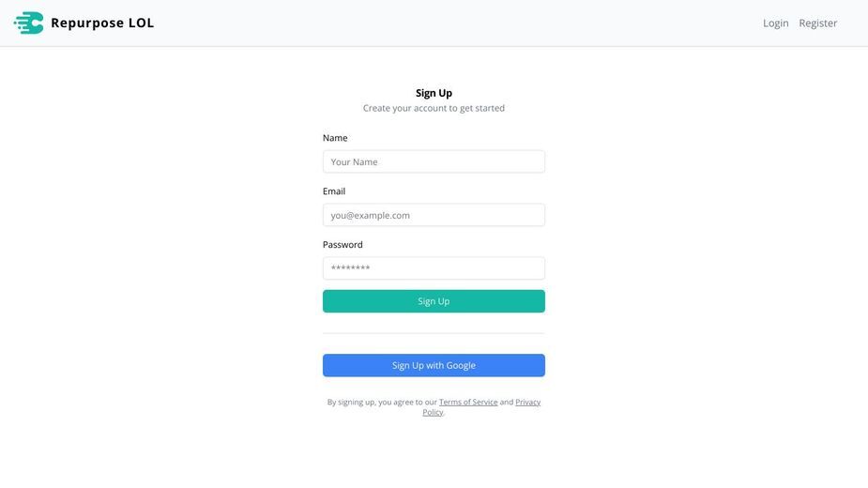Screen dimensions: 868x488
Task: Choose Sign Up with Google button
Action: coord(434,366)
